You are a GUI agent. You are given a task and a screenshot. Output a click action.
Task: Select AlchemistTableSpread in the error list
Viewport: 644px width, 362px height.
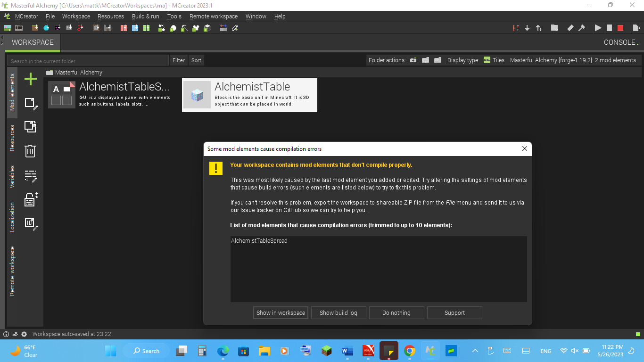pos(259,240)
